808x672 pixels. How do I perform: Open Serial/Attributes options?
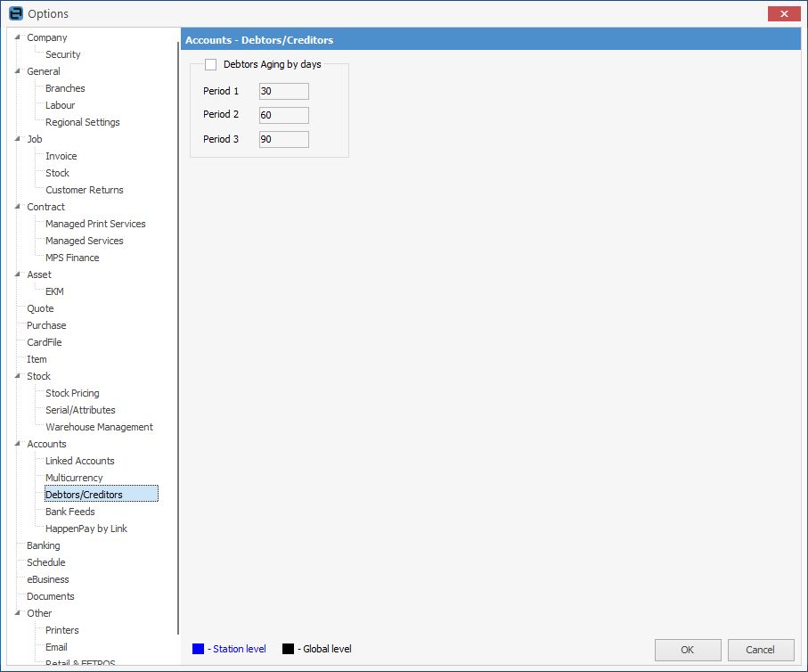(x=80, y=410)
